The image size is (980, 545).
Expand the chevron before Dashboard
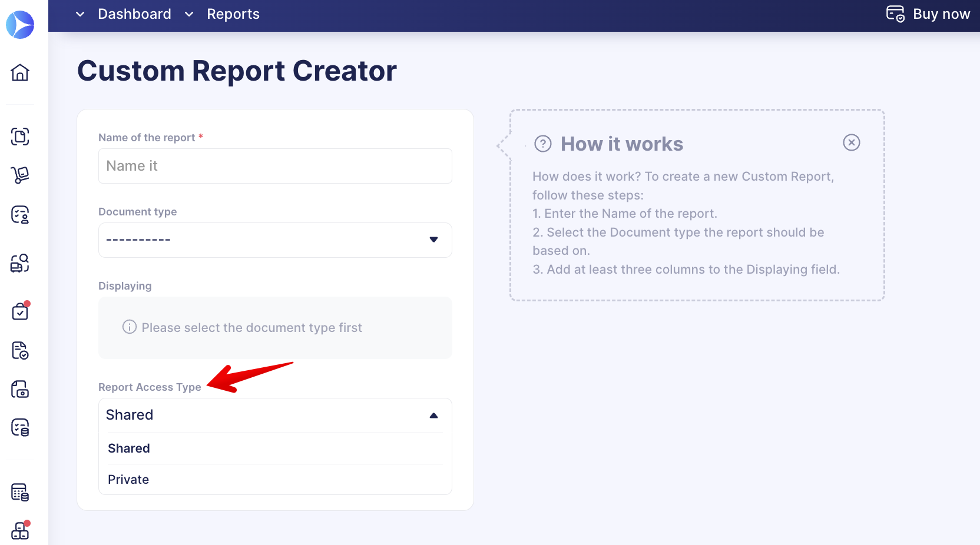80,14
